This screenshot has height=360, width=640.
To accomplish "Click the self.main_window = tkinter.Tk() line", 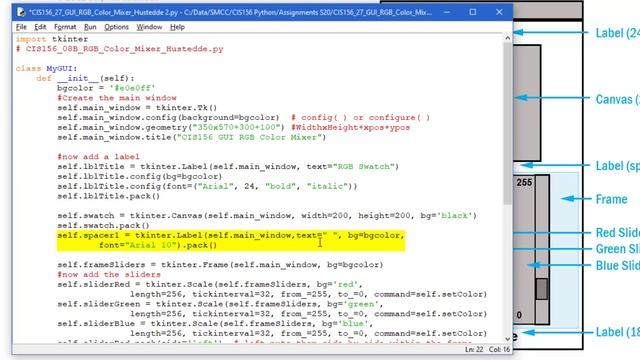I will (137, 108).
